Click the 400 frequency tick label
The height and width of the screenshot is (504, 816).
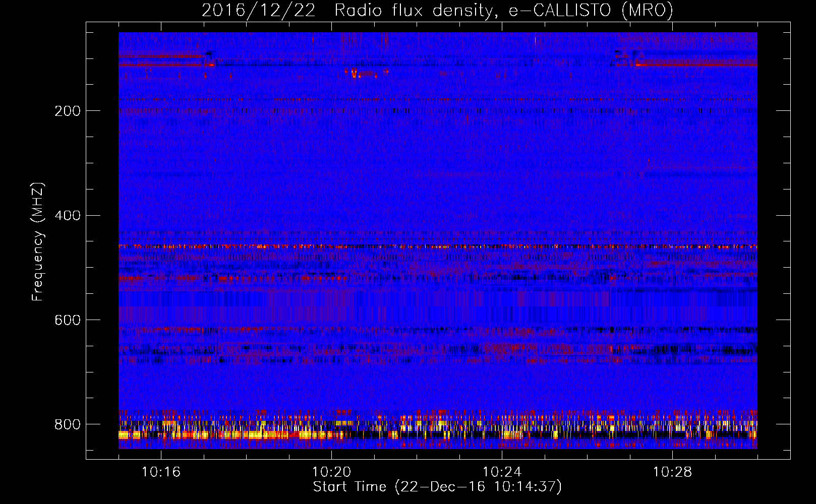tap(68, 216)
